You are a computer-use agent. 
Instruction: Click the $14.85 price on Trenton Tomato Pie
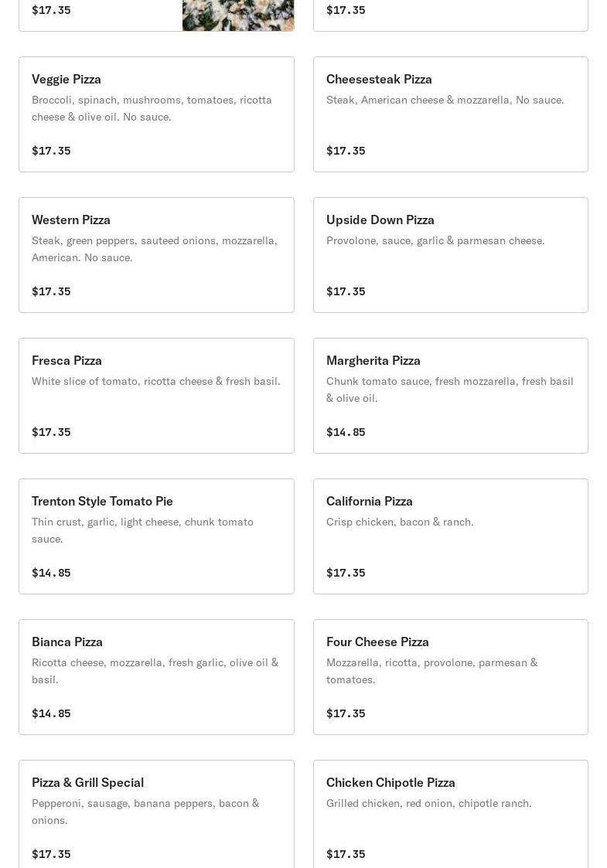[51, 573]
